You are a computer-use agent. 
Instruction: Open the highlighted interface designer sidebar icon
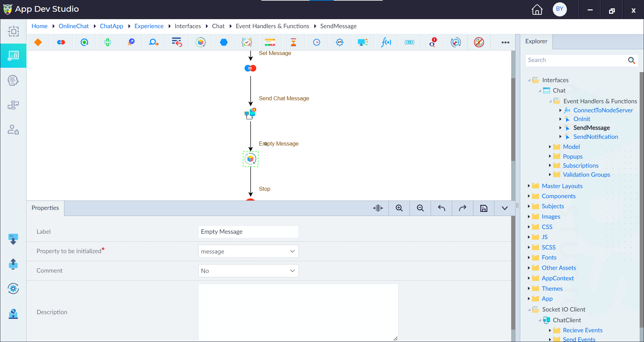coord(13,56)
